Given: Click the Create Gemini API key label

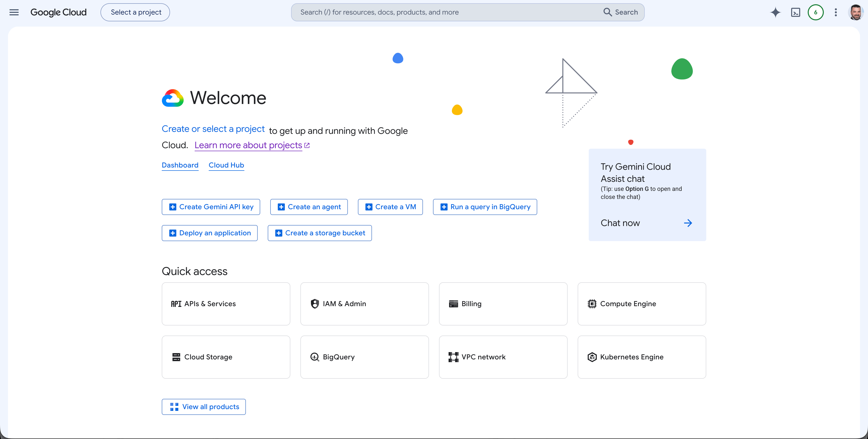Looking at the screenshot, I should 216,207.
